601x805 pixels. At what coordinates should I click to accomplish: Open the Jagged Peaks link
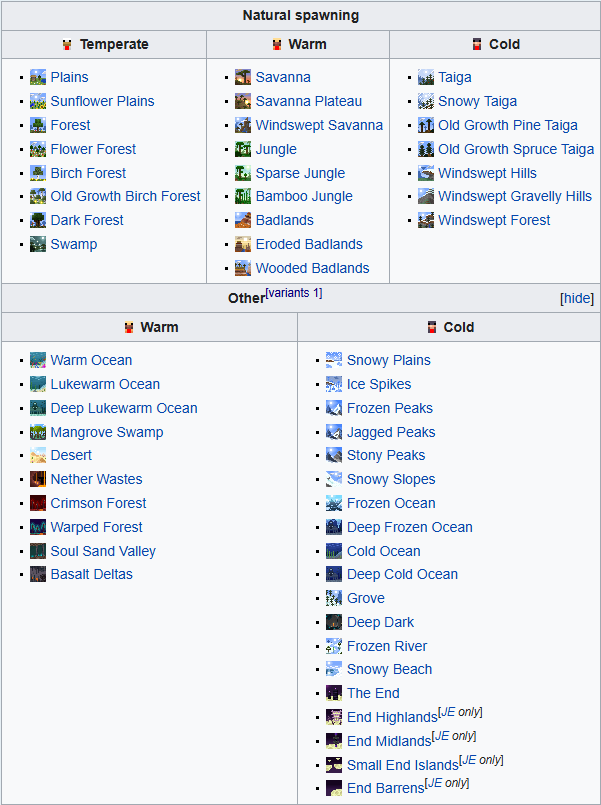[391, 432]
